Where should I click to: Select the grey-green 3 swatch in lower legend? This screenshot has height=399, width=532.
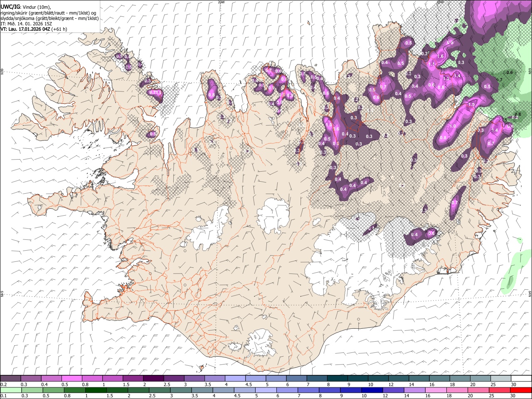click(x=181, y=390)
